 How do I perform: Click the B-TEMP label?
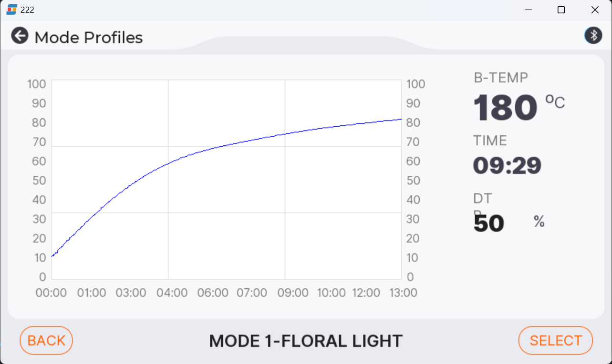coord(500,78)
